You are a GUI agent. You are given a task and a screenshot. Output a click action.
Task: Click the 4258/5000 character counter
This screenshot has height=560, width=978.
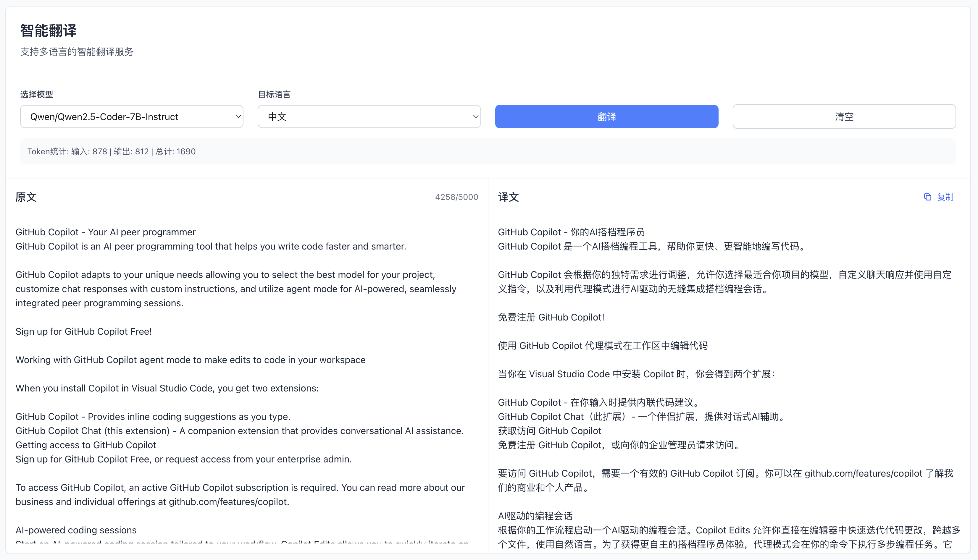point(456,197)
